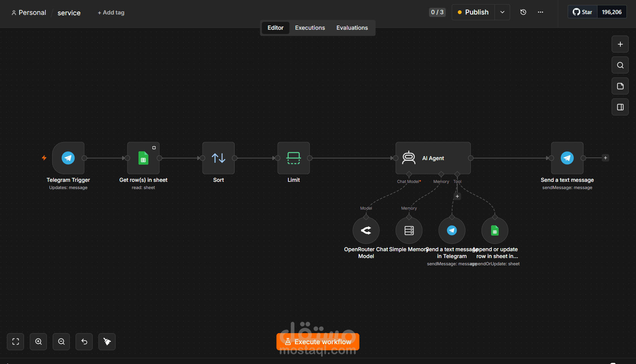Click the Chat Model connector on AI Agent
This screenshot has width=636, height=364.
click(409, 174)
